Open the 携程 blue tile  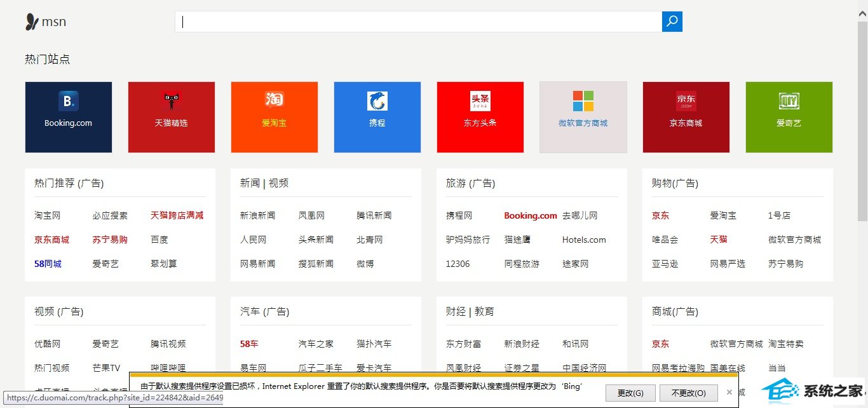377,117
